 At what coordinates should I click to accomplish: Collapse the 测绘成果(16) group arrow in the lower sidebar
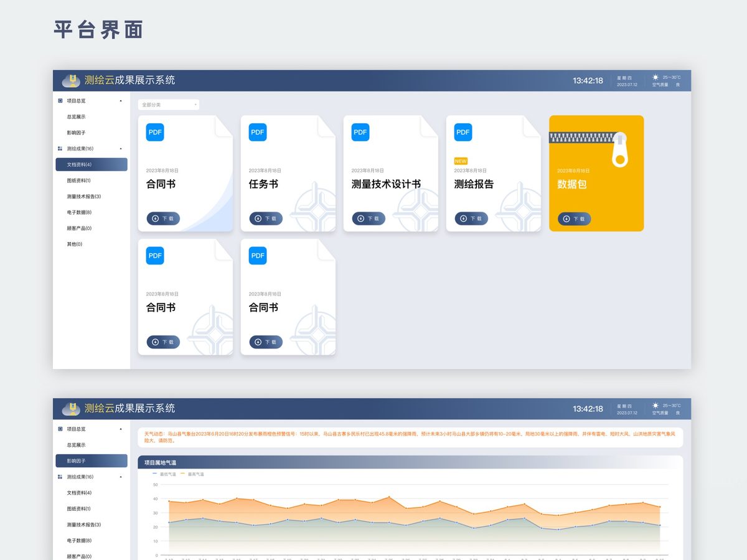121,477
